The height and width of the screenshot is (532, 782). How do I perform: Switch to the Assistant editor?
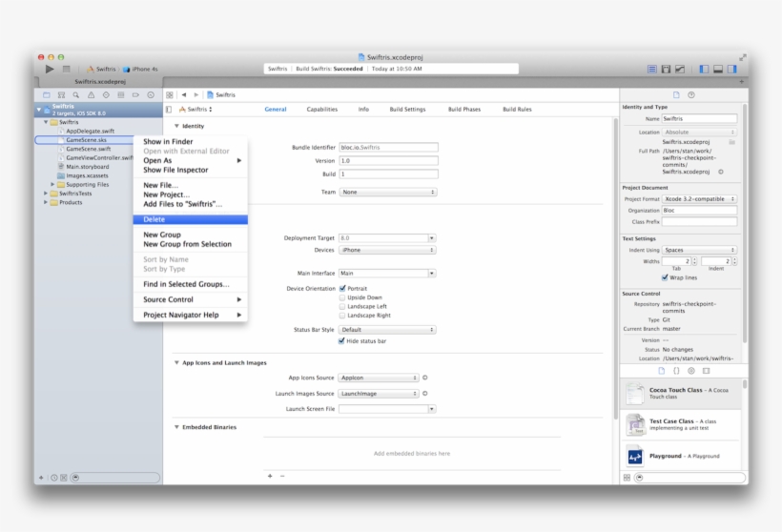[666, 69]
